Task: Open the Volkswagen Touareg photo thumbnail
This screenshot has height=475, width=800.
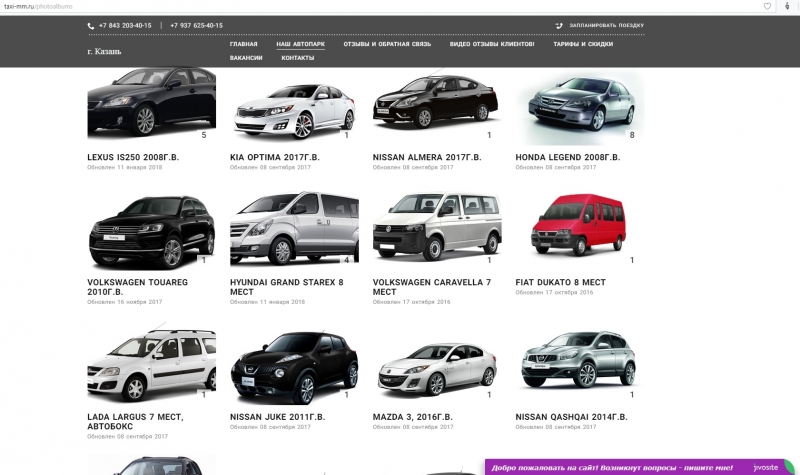Action: tap(152, 231)
